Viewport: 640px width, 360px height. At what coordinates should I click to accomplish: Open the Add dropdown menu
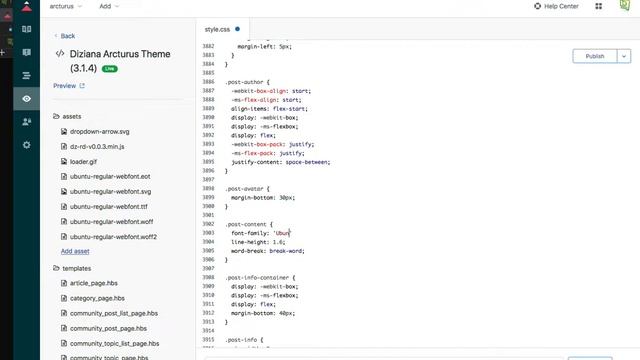(x=109, y=6)
